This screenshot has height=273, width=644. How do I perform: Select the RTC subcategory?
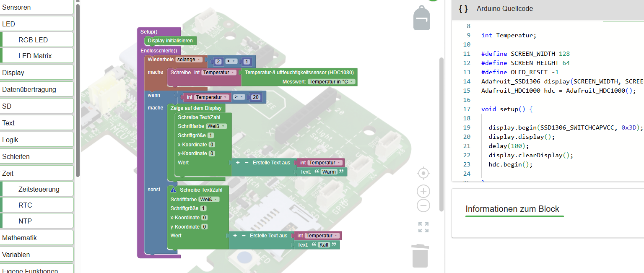(37, 205)
